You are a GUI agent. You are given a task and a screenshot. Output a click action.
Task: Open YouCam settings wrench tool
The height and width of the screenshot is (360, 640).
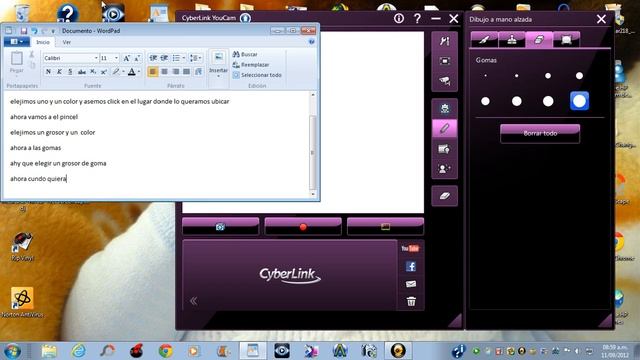[444, 41]
